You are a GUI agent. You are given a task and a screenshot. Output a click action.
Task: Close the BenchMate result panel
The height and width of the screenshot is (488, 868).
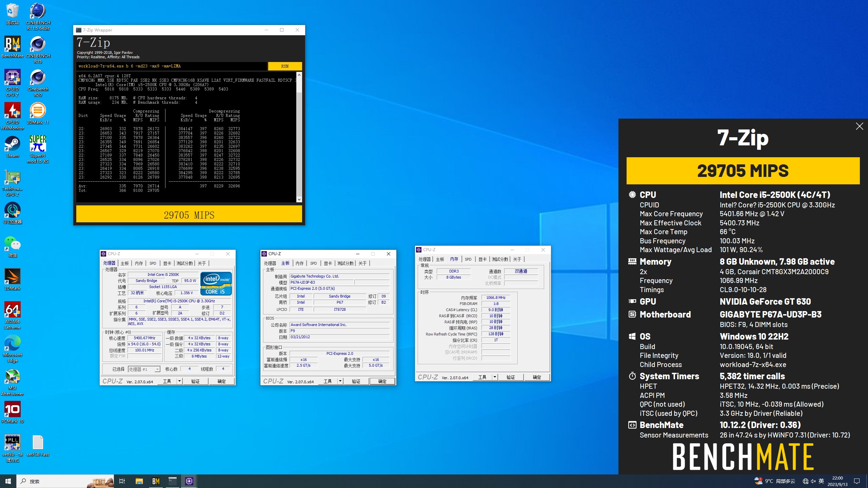point(860,126)
